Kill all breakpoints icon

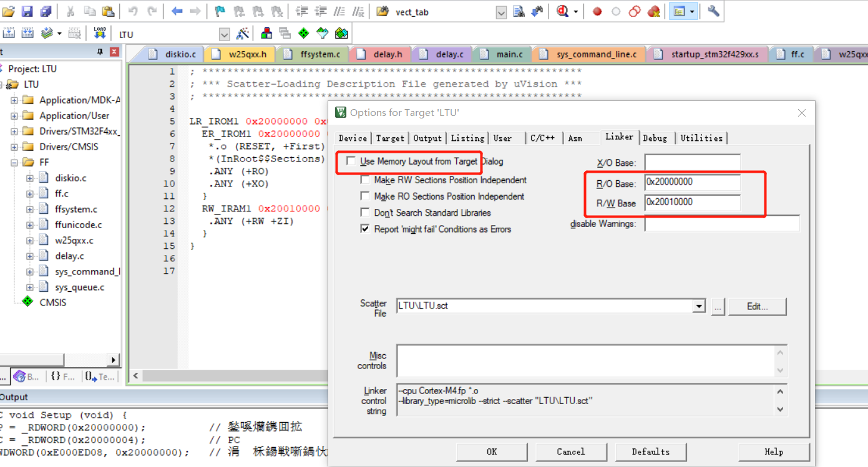pos(653,11)
